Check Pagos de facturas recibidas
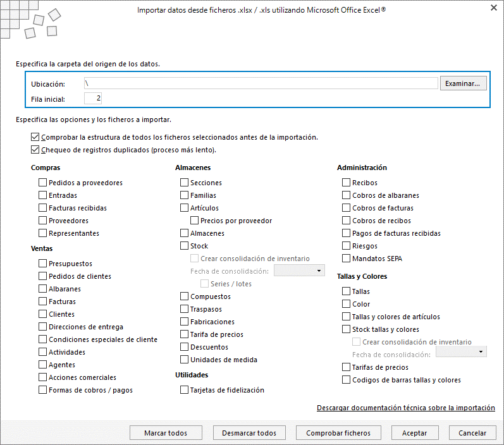 tap(346, 233)
